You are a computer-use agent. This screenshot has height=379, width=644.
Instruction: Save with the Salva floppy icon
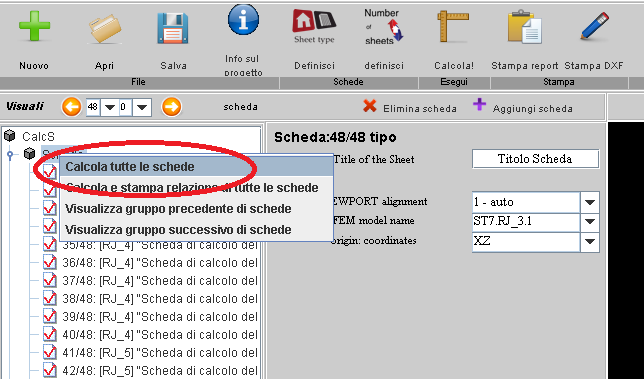173,28
